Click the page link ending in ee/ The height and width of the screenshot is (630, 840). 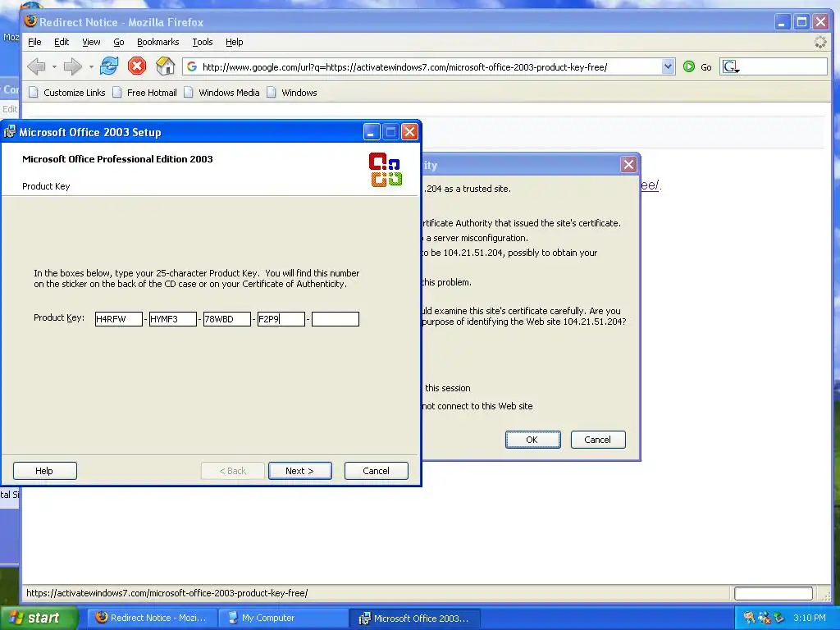tap(650, 185)
